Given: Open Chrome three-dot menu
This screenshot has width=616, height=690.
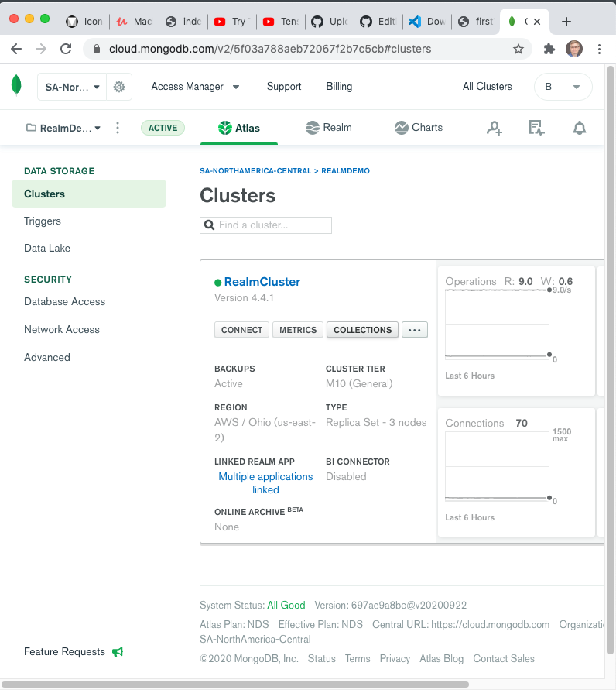Looking at the screenshot, I should 599,49.
